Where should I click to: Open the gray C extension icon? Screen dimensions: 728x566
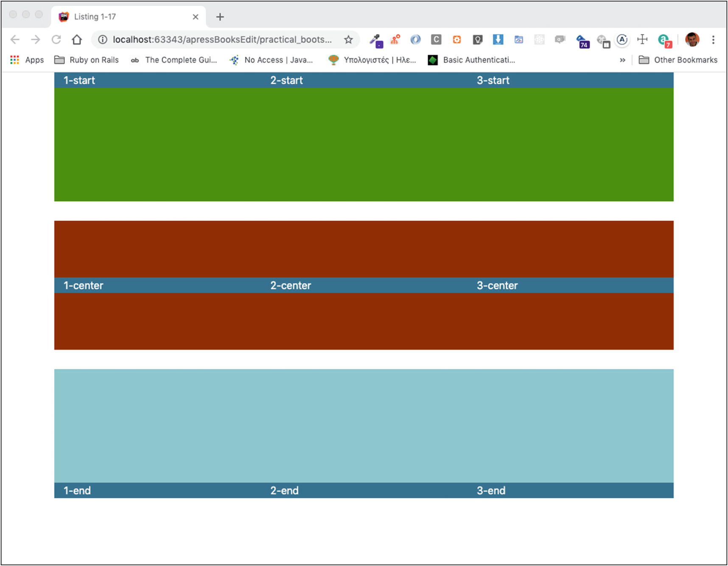436,39
